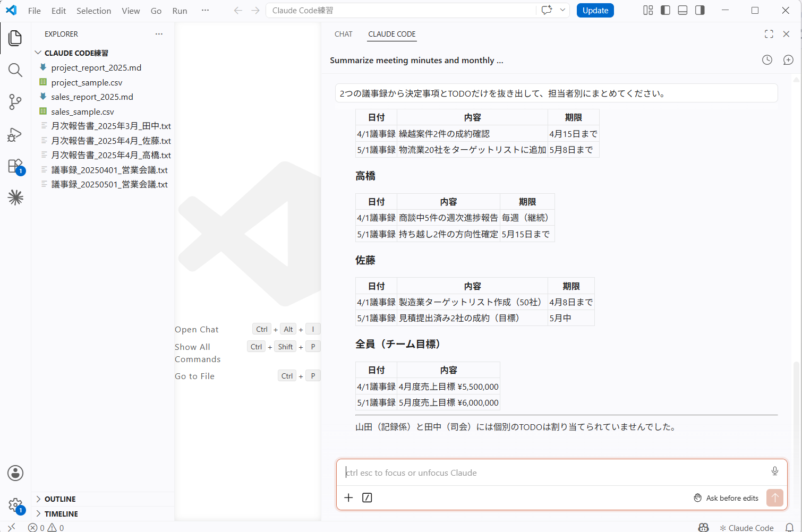The width and height of the screenshot is (802, 532).
Task: Open the Claude conversation history clock icon
Action: click(767, 60)
